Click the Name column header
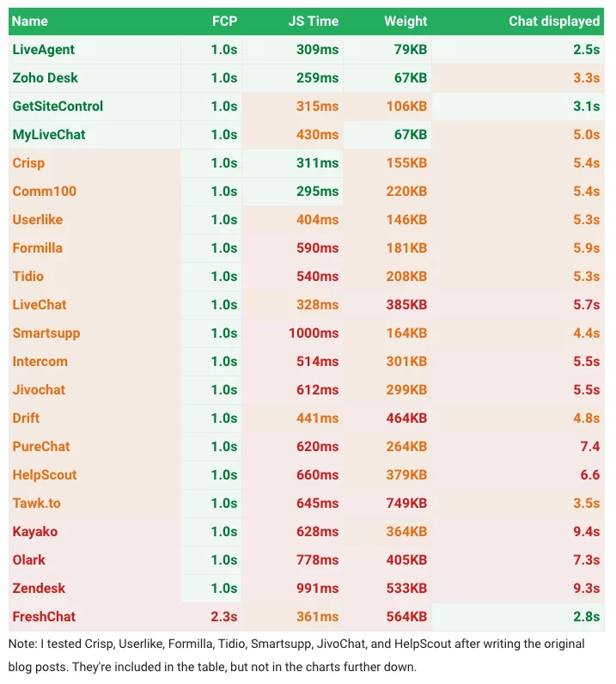This screenshot has width=616, height=684. (x=31, y=21)
